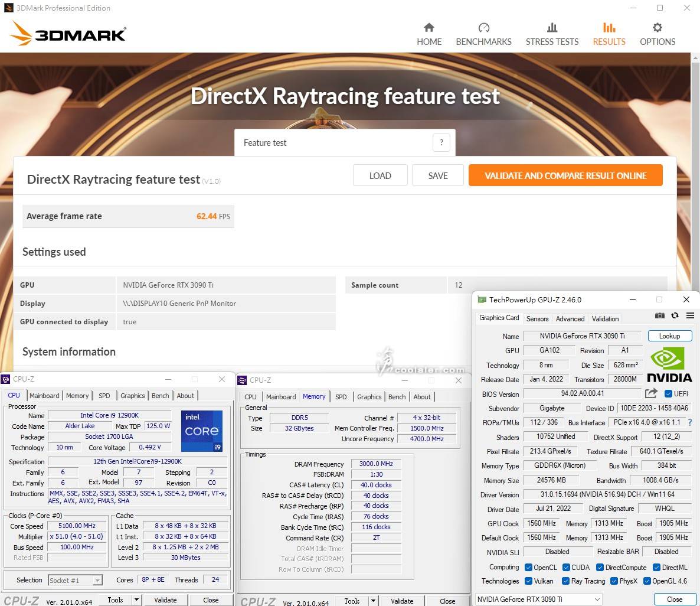This screenshot has width=700, height=606.
Task: Switch to Mainboard tab in left CPU-Z
Action: tap(44, 396)
